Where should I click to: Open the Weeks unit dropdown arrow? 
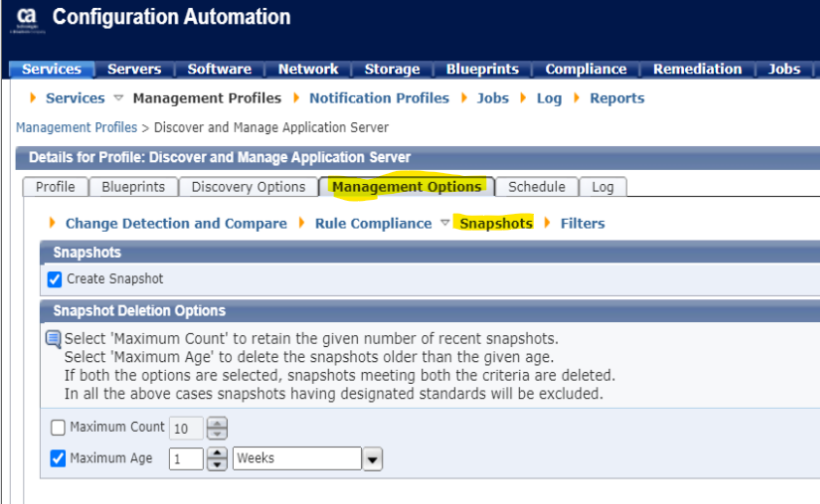[372, 460]
